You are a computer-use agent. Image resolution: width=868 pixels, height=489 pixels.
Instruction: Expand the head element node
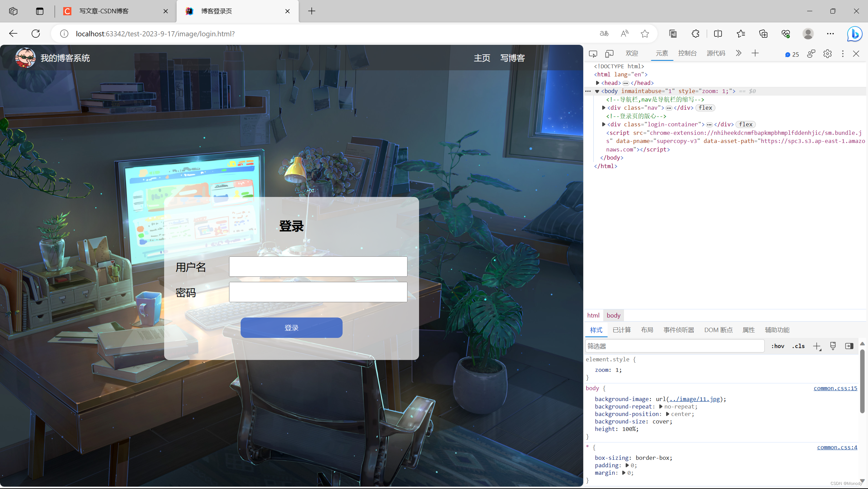click(x=597, y=83)
